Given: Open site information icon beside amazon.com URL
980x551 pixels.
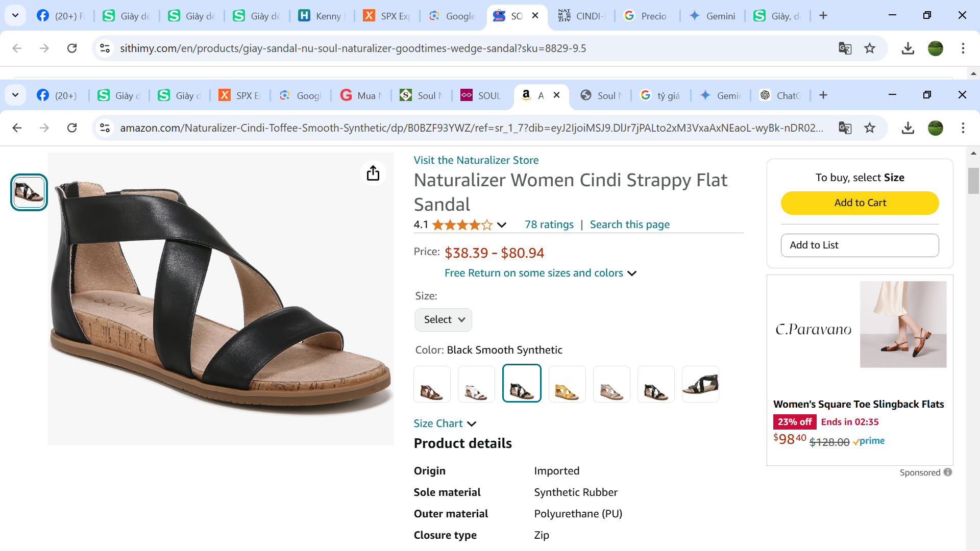Looking at the screenshot, I should [x=105, y=128].
